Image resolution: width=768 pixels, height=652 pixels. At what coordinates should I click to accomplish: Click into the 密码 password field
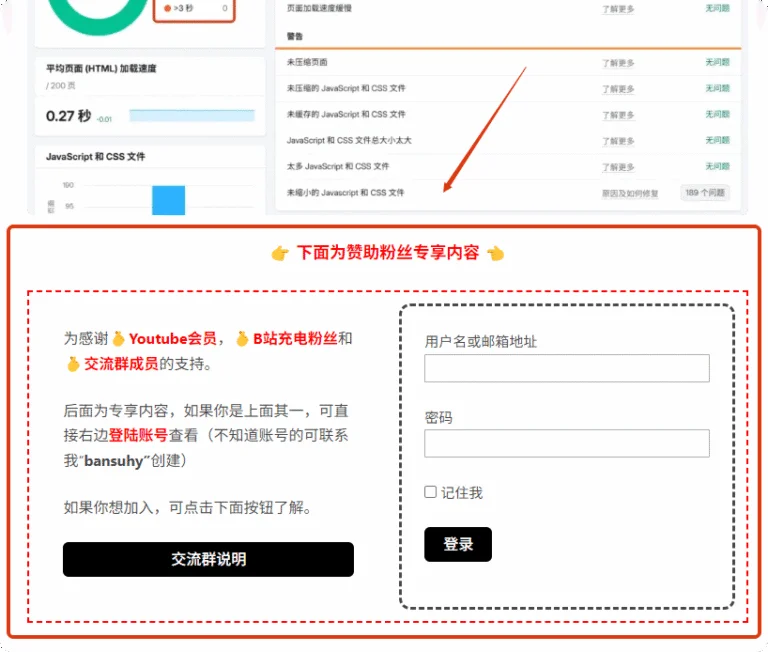566,443
